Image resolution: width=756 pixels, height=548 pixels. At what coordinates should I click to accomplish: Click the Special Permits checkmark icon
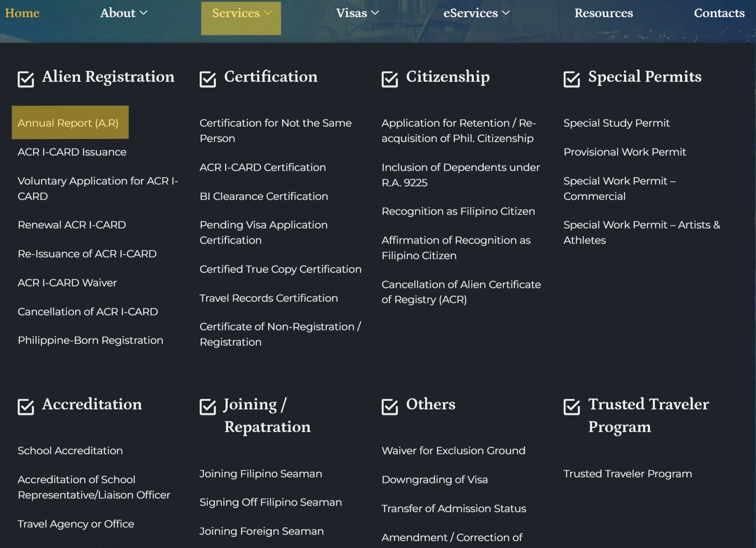click(572, 79)
